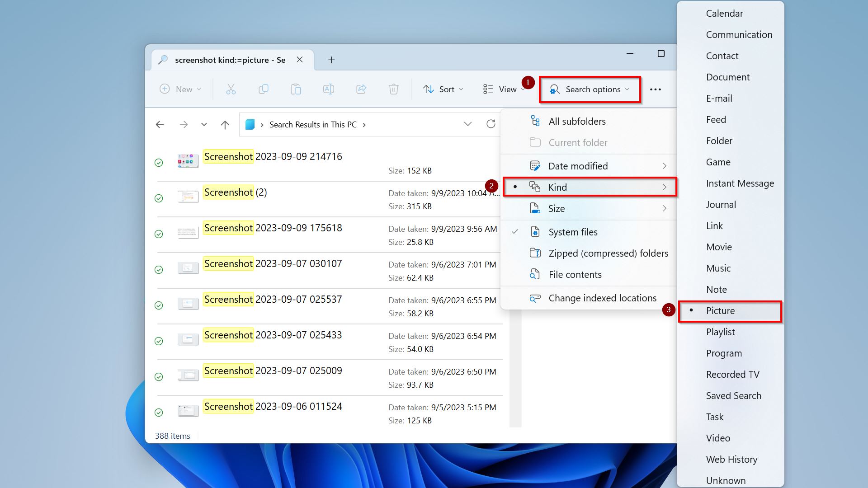
Task: Click the Cut toolbar icon
Action: (231, 89)
